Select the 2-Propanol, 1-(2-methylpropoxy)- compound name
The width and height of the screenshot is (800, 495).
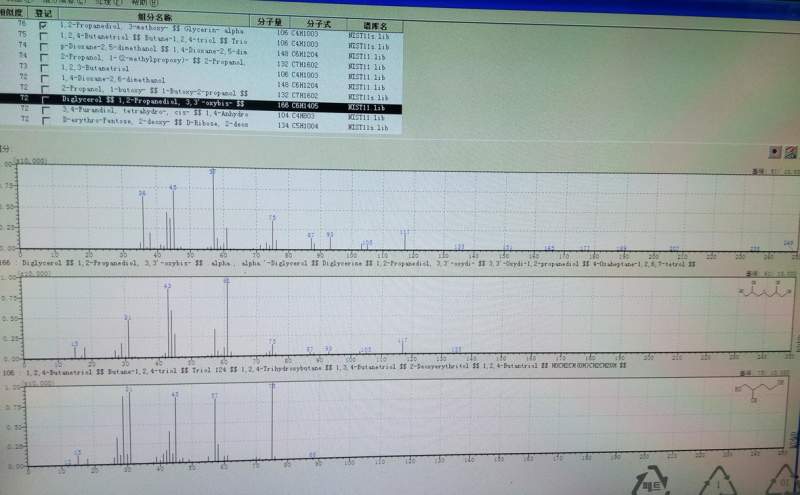pyautogui.click(x=153, y=60)
